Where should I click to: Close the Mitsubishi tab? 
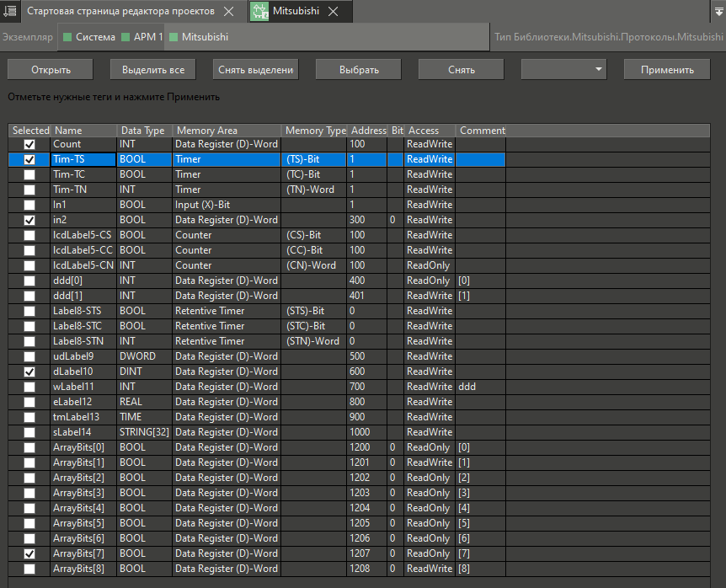coord(334,12)
